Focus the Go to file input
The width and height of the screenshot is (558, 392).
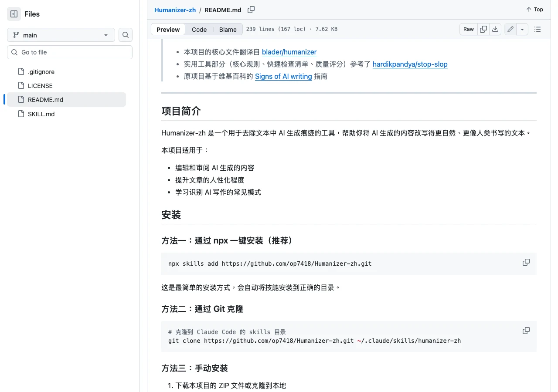tap(70, 52)
